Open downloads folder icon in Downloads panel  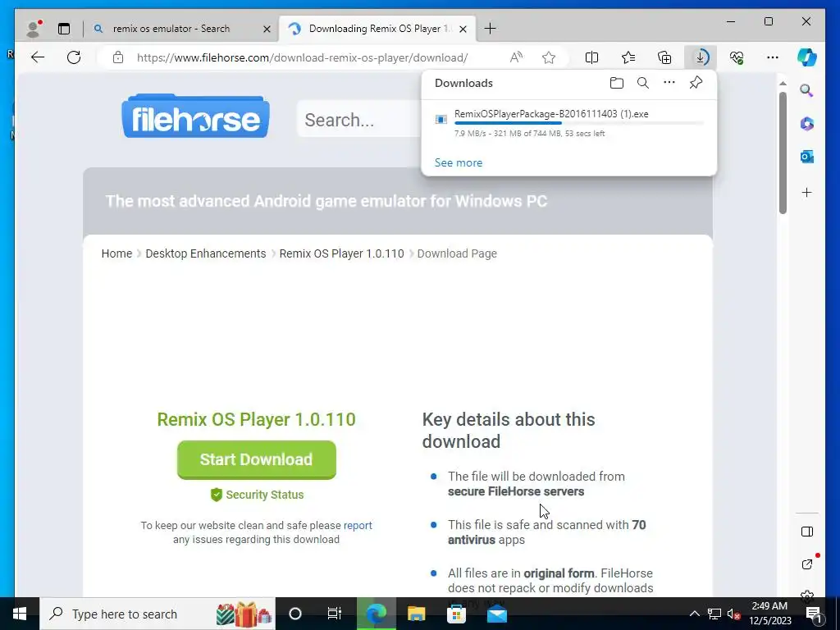(x=617, y=83)
